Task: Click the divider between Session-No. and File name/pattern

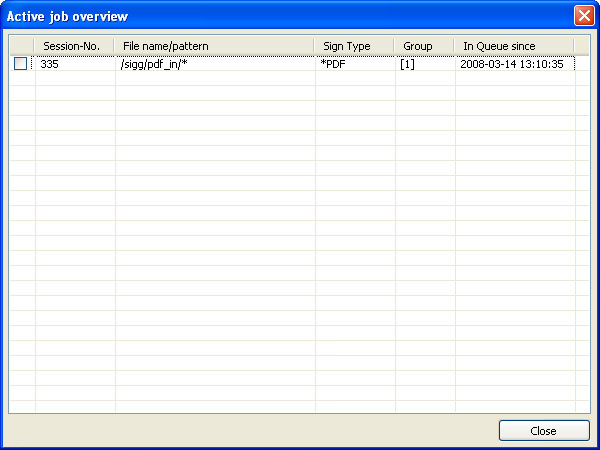Action: click(x=115, y=46)
